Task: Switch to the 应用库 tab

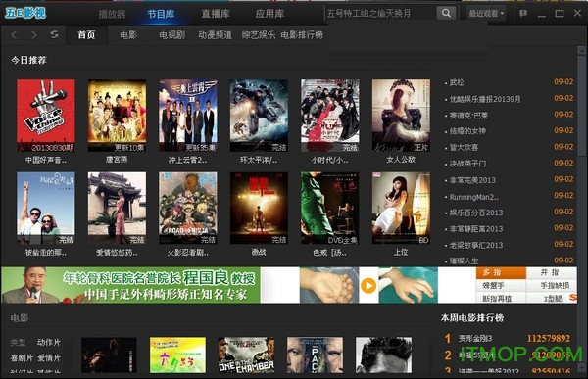Action: pos(269,14)
